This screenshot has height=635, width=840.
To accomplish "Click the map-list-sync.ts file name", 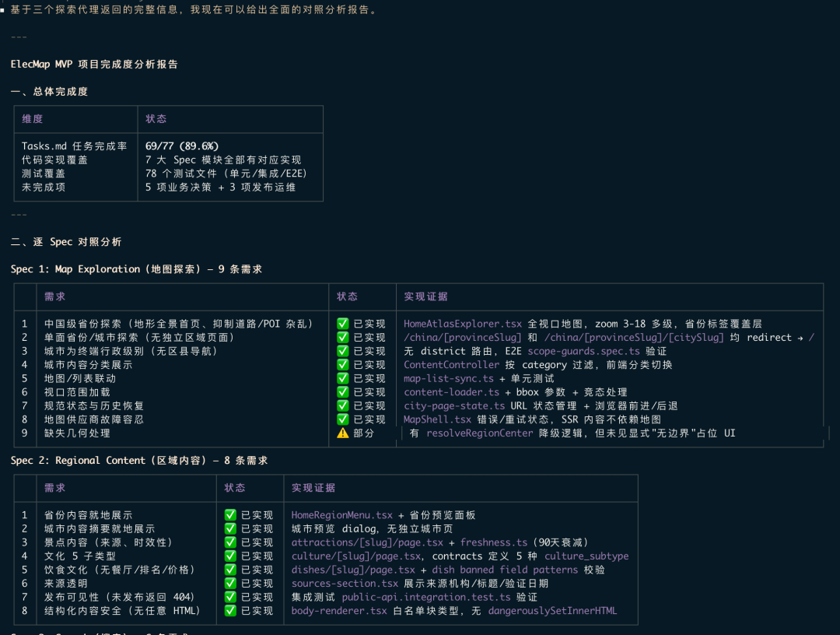I will pos(449,378).
